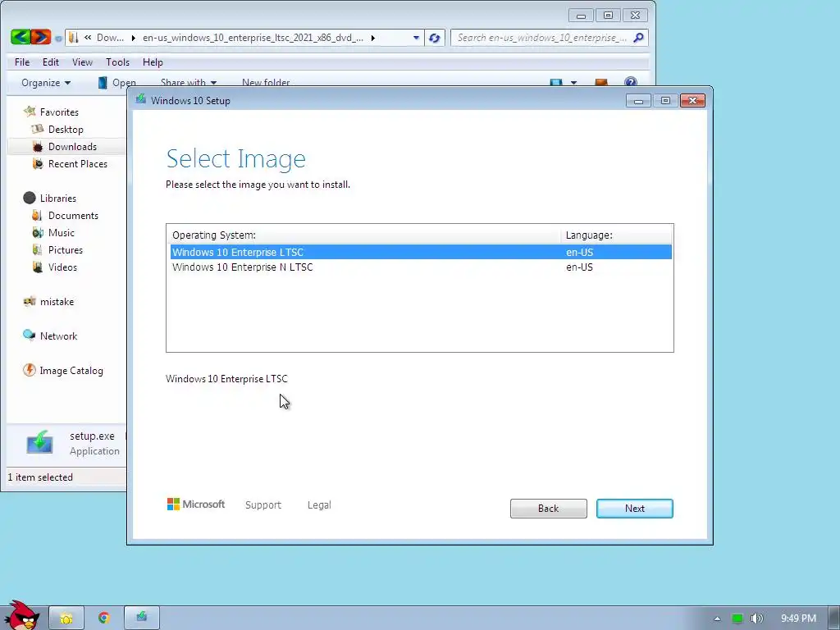Maximize the Explorer window

[x=608, y=16]
